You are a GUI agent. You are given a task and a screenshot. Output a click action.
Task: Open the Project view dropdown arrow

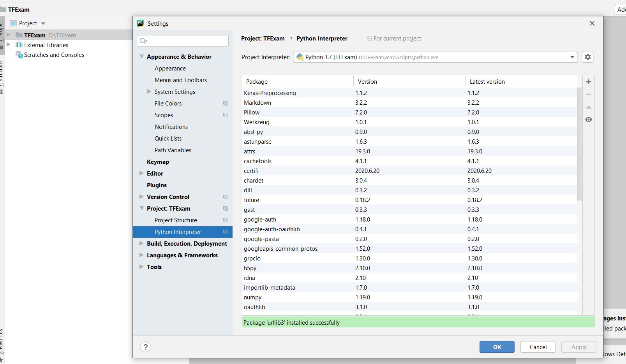[x=43, y=23]
